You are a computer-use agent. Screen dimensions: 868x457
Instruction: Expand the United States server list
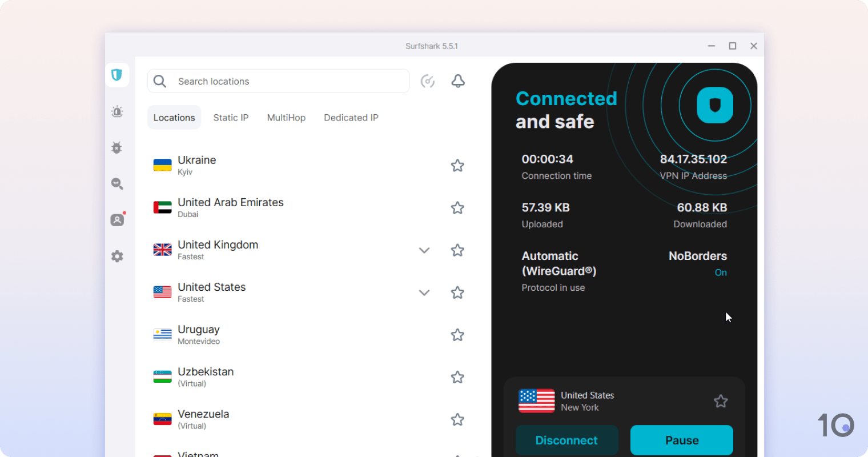(x=424, y=292)
